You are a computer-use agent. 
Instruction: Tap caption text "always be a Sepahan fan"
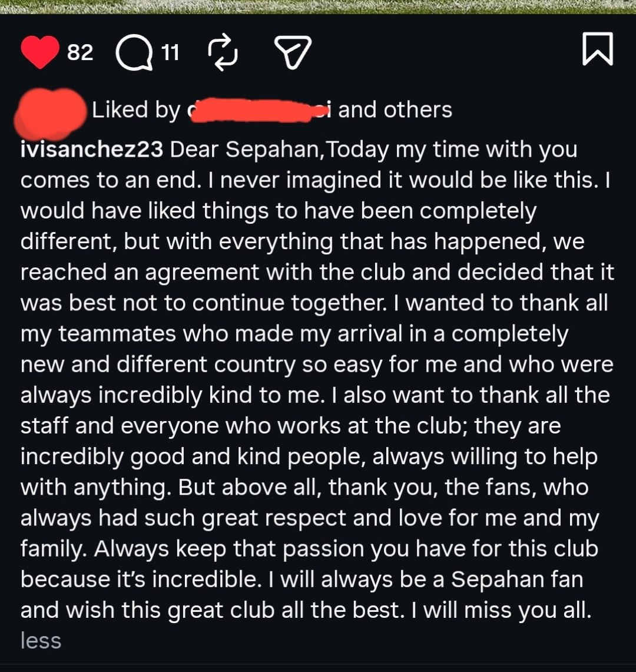click(452, 580)
